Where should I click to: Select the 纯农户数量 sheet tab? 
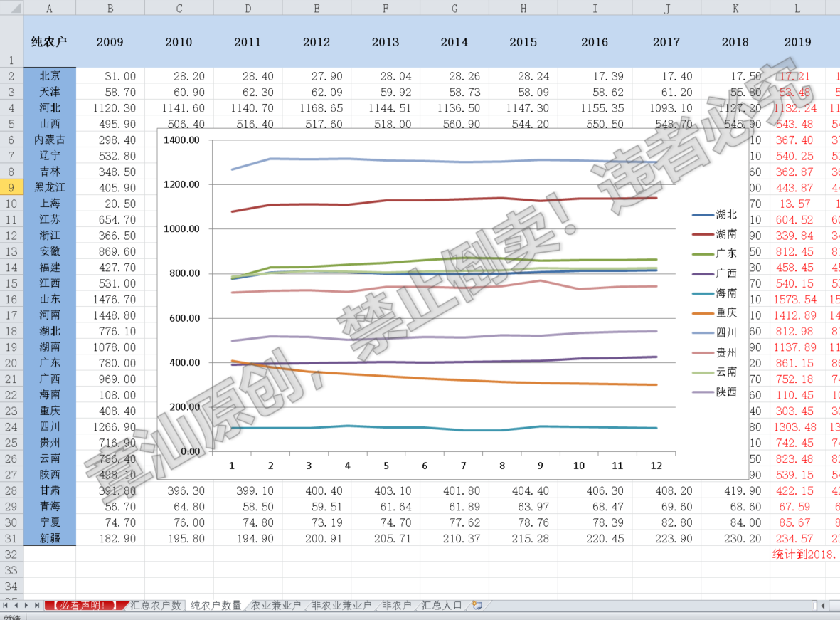point(216,606)
